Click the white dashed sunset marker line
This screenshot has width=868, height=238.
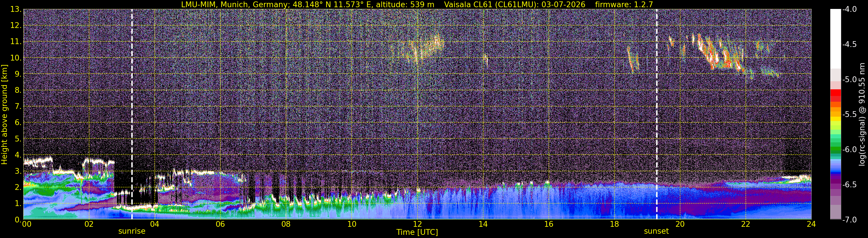(657, 114)
